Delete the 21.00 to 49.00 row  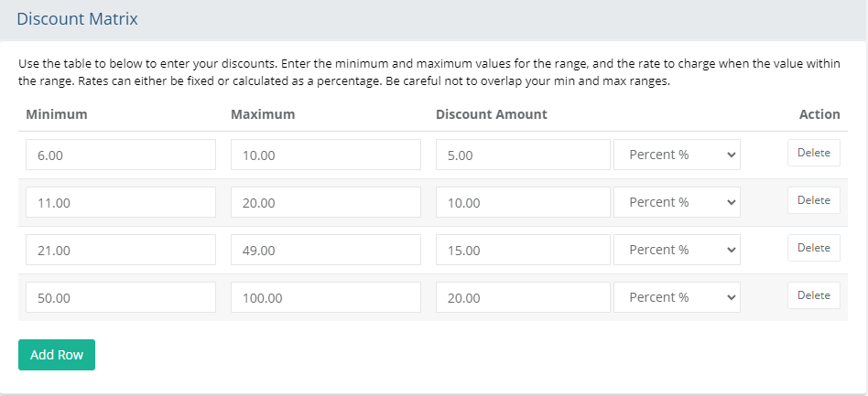(814, 248)
